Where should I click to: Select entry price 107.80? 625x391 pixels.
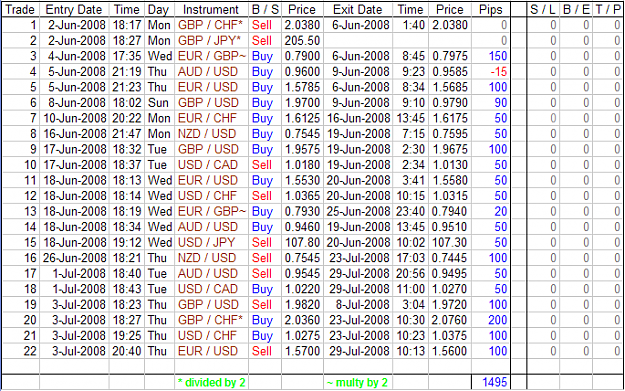point(302,243)
